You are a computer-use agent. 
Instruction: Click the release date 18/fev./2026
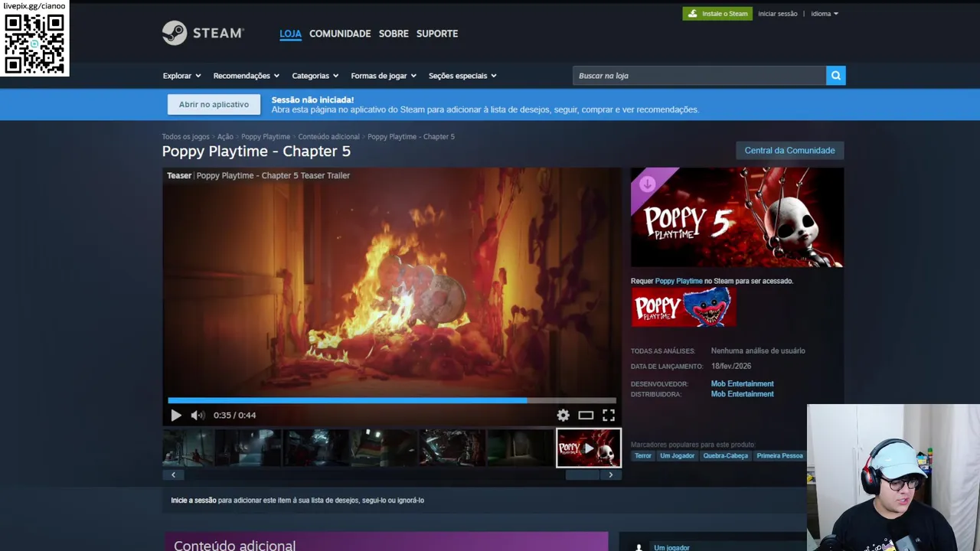731,367
